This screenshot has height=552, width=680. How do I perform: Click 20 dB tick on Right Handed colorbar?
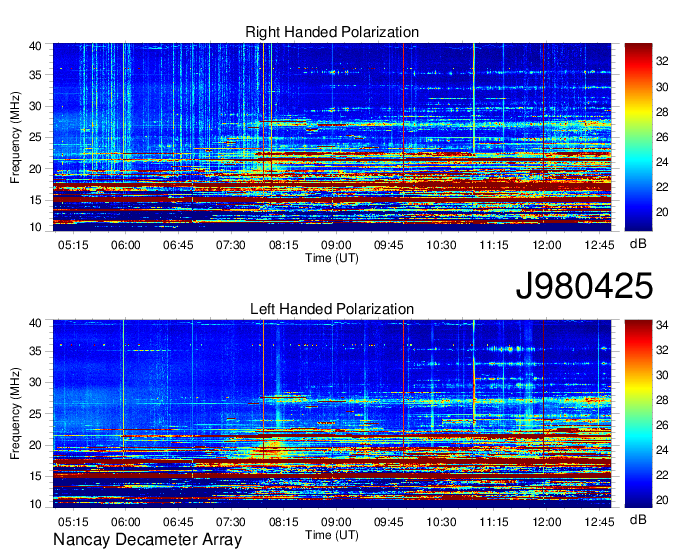point(662,212)
